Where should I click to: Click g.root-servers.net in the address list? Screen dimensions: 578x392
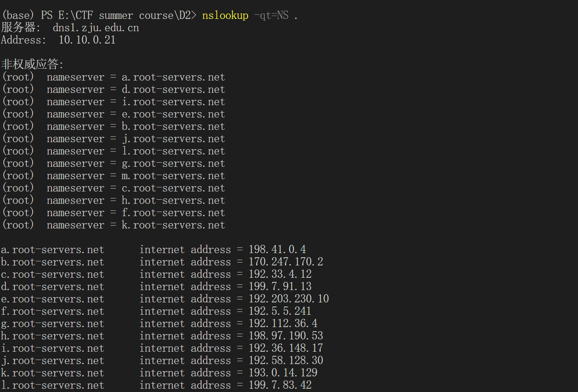pyautogui.click(x=52, y=324)
